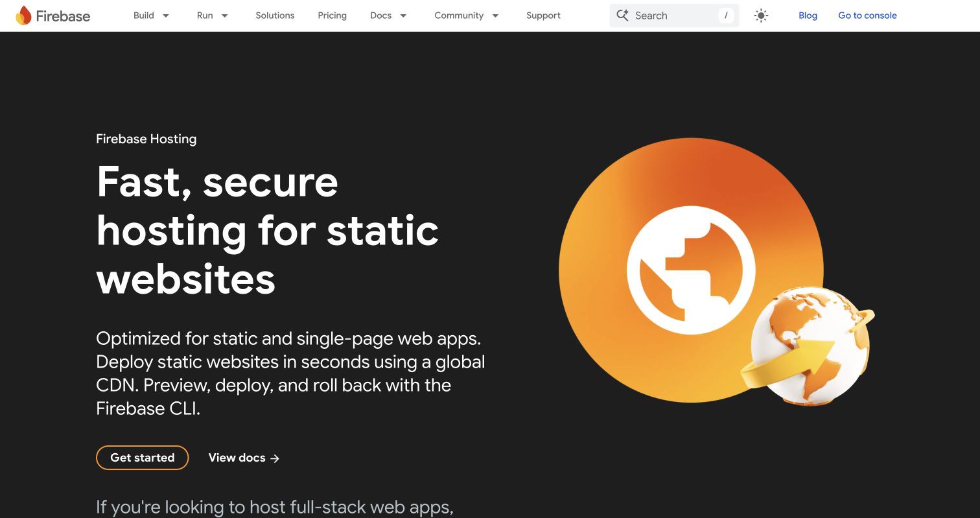The width and height of the screenshot is (980, 518).
Task: Open the Pricing page
Action: coord(332,16)
